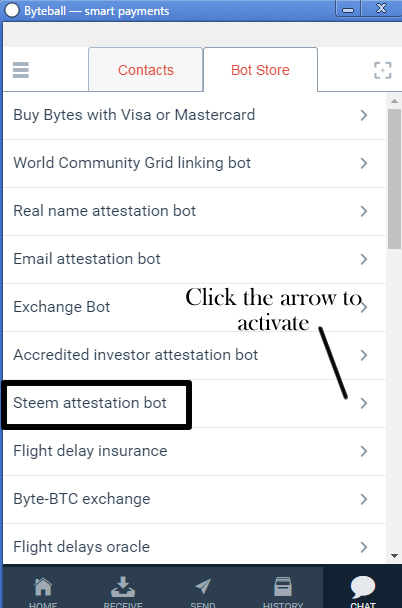The width and height of the screenshot is (402, 608).
Task: Open Accredited investor attestation bot
Action: [x=195, y=355]
